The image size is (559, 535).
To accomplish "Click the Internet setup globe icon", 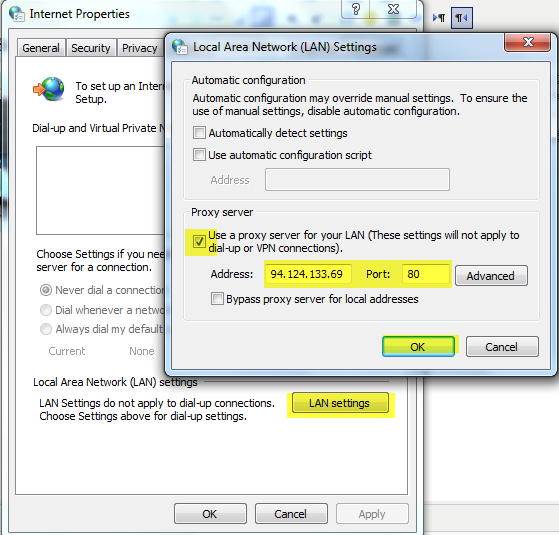I will click(49, 89).
